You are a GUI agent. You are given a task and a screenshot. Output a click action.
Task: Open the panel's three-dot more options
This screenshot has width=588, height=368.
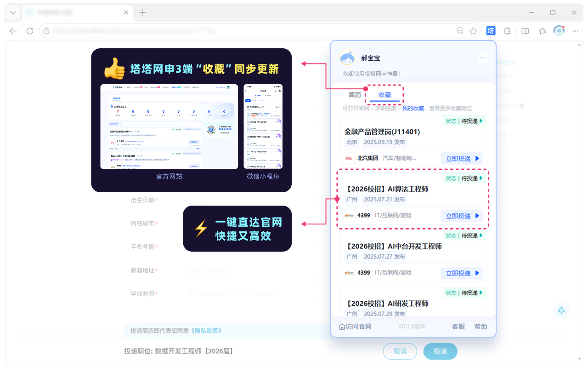point(482,57)
